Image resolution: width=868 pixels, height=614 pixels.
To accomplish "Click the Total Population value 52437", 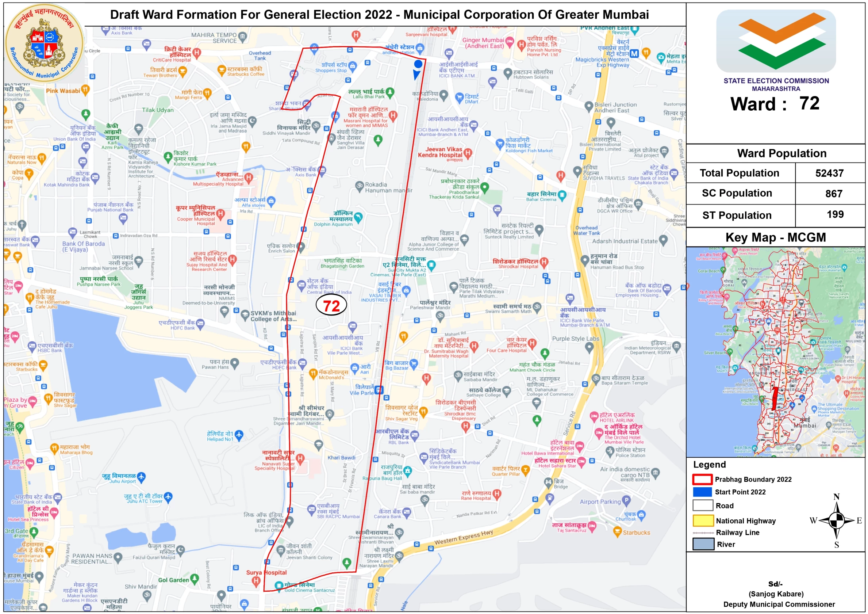I will [829, 173].
